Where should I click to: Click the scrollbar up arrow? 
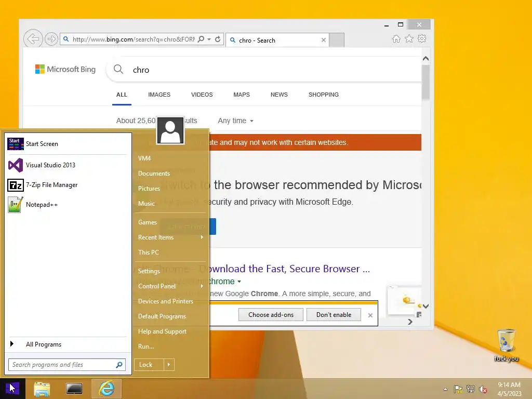pyautogui.click(x=426, y=59)
